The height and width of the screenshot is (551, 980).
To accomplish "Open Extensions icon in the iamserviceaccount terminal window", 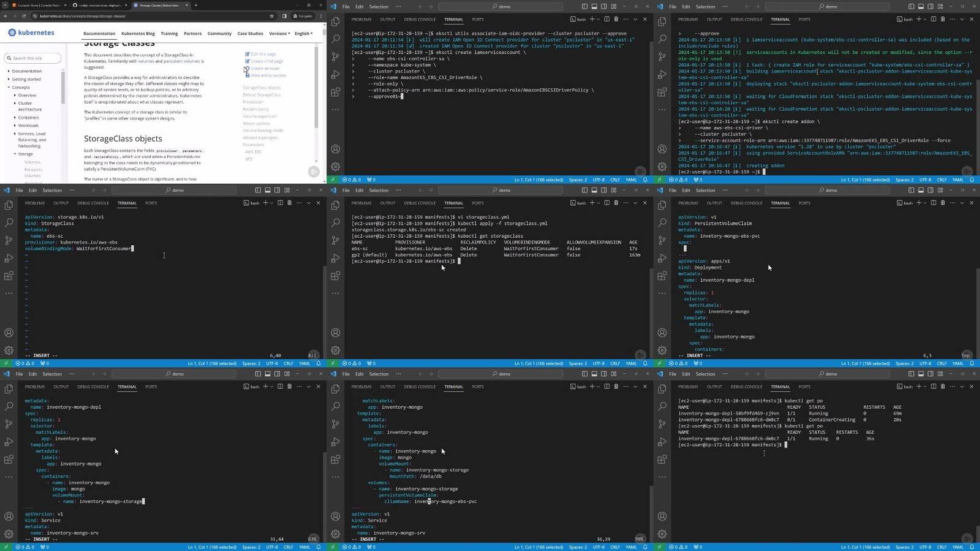I will click(336, 92).
